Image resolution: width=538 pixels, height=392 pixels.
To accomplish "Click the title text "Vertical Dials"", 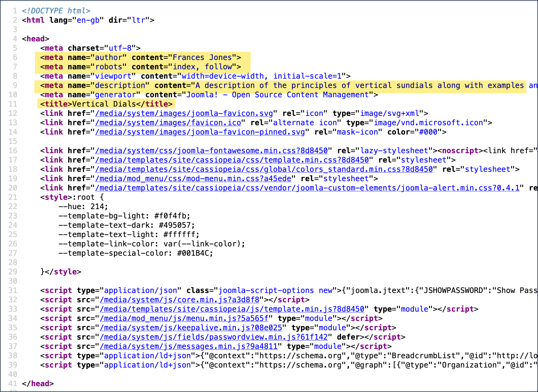I will coord(104,104).
